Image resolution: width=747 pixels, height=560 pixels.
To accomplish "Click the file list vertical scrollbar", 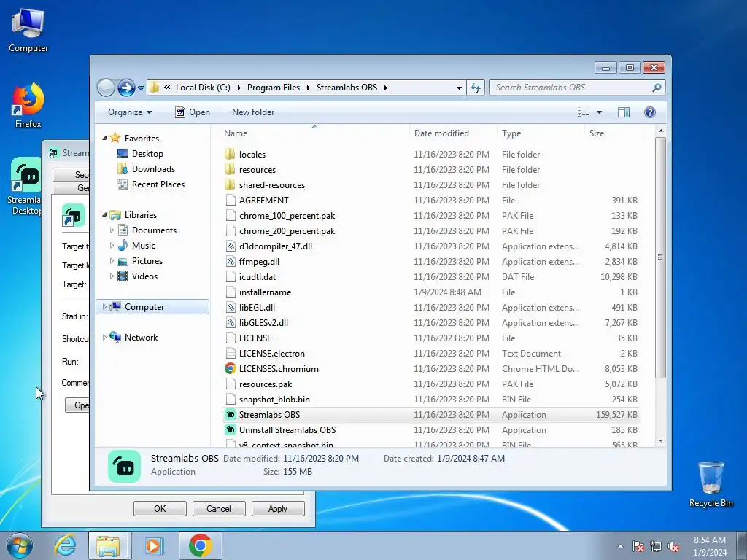I will click(x=660, y=257).
